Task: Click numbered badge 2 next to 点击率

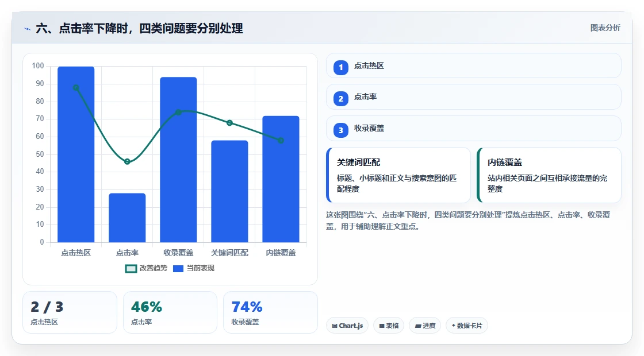Action: point(340,98)
